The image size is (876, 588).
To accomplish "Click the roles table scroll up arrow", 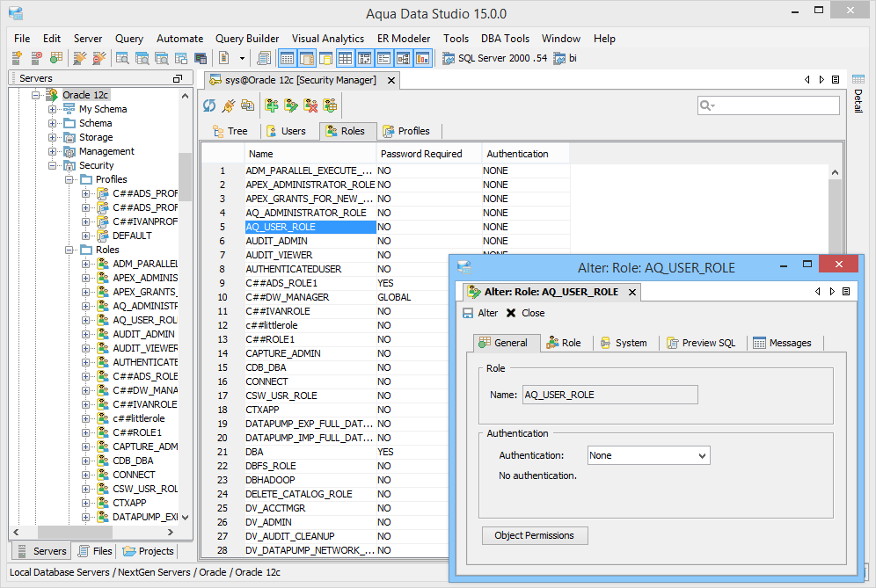I will [x=835, y=172].
